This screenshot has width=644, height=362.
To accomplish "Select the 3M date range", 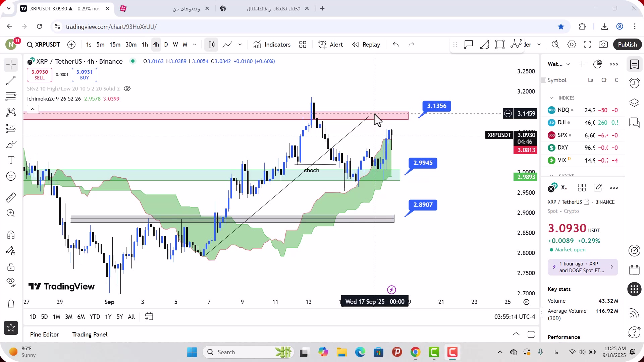I will pyautogui.click(x=69, y=317).
